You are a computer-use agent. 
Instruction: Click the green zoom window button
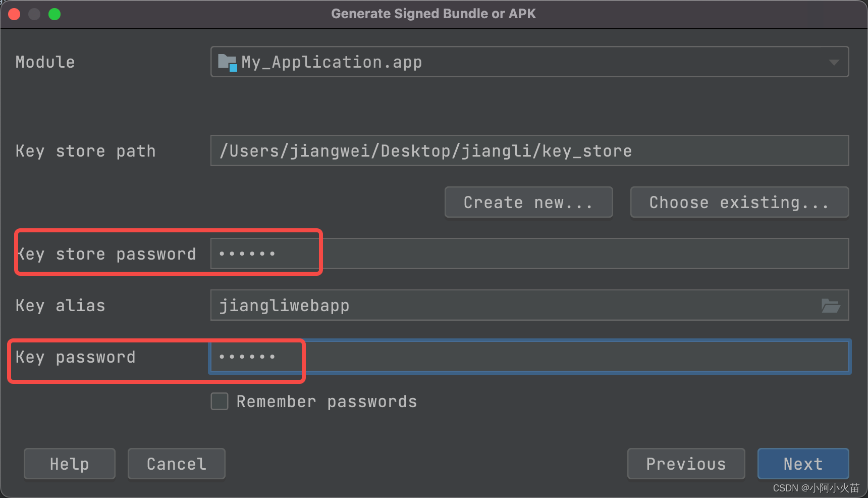(55, 14)
